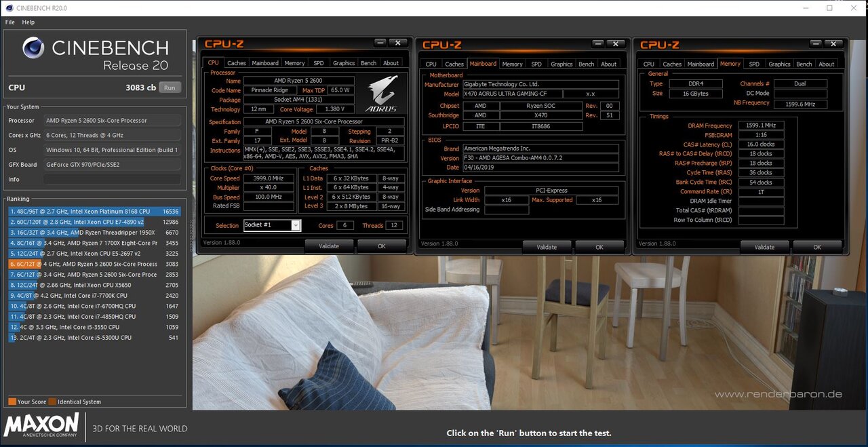This screenshot has width=868, height=447.
Task: Open the File menu in Cinebench
Action: (10, 22)
